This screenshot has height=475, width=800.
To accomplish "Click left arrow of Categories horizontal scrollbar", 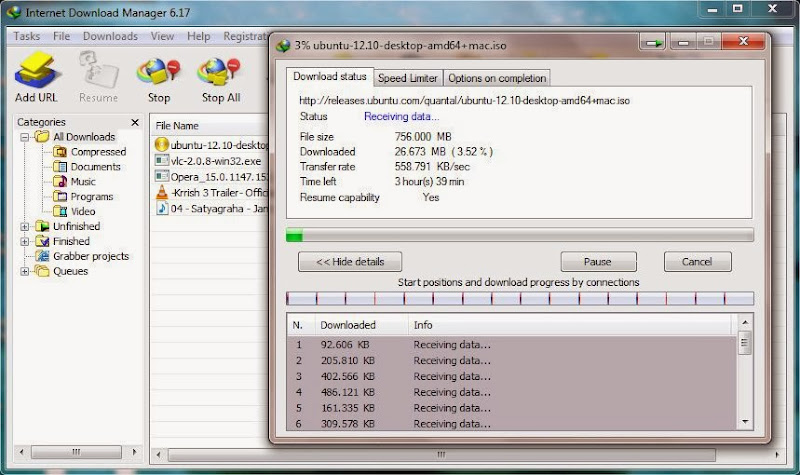I will [x=21, y=452].
